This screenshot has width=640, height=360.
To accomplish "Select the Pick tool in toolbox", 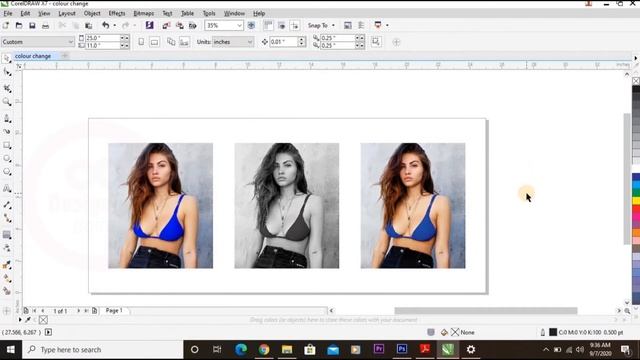I will (7, 59).
